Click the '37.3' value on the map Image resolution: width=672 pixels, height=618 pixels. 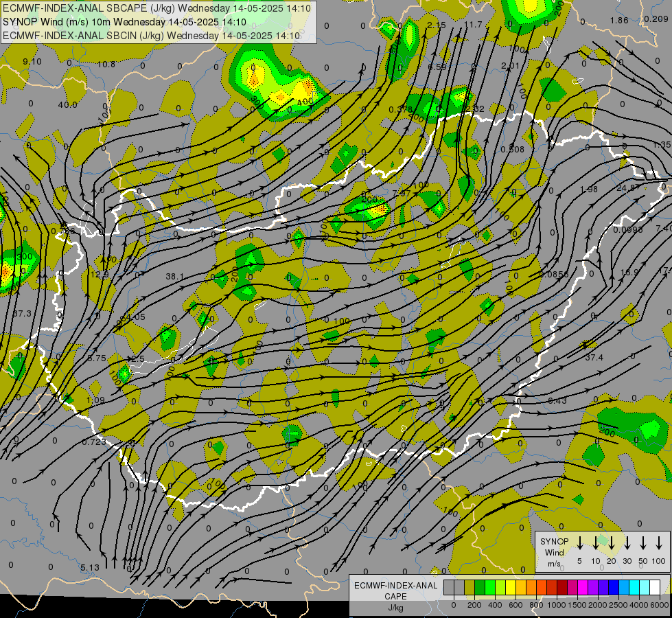click(x=22, y=314)
